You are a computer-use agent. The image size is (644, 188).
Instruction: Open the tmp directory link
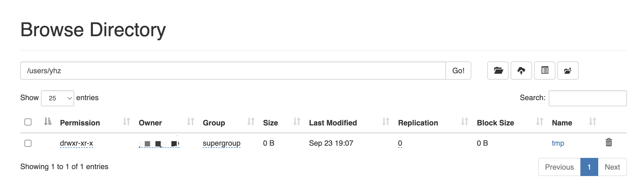[x=558, y=143]
